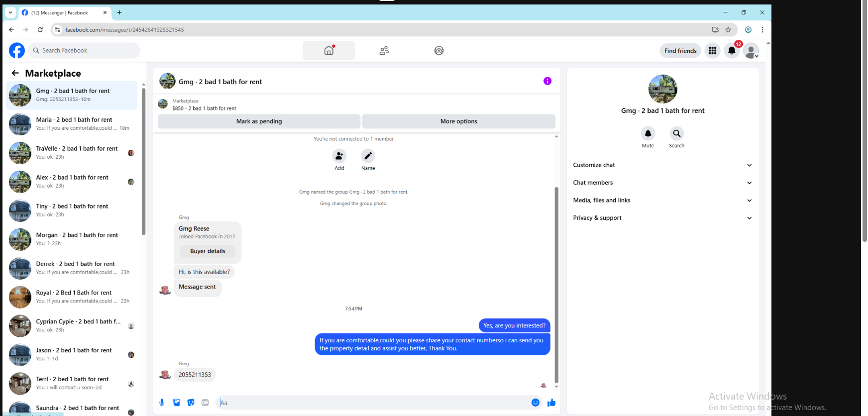Viewport: 868px width, 416px height.
Task: Open Maria 2 bed 1 bath chat
Action: coord(72,124)
